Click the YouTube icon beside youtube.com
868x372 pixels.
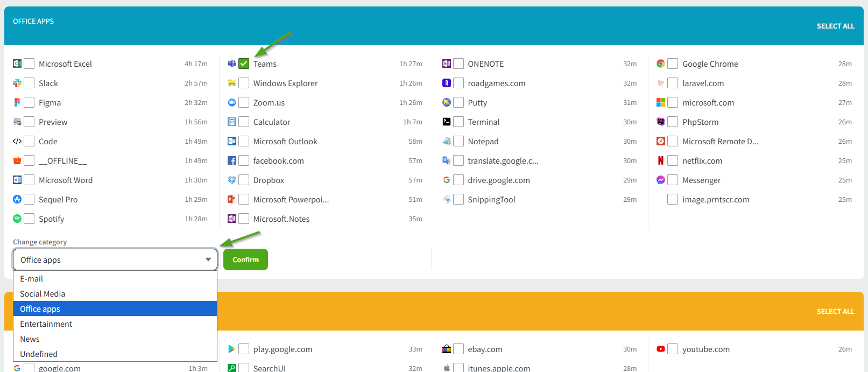coord(661,349)
